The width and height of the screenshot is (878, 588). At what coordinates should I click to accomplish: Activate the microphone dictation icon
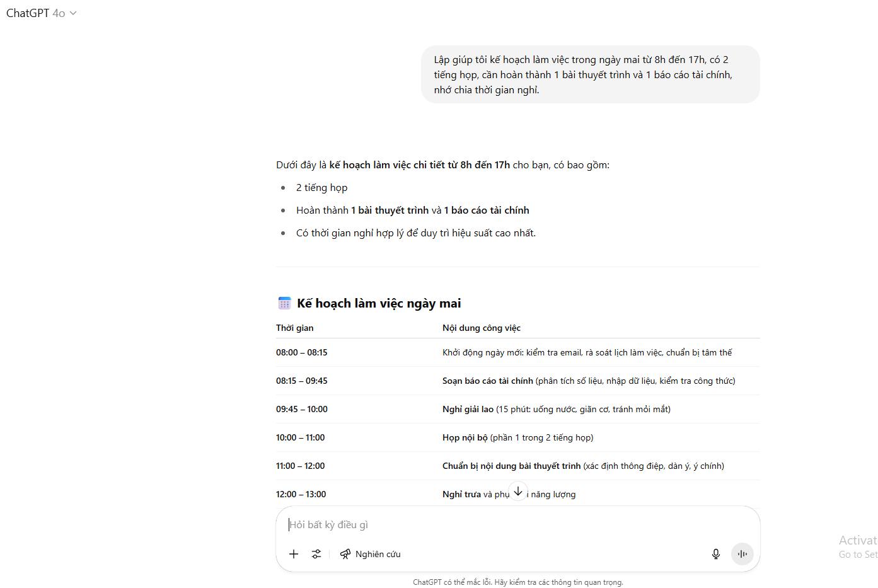(x=716, y=554)
